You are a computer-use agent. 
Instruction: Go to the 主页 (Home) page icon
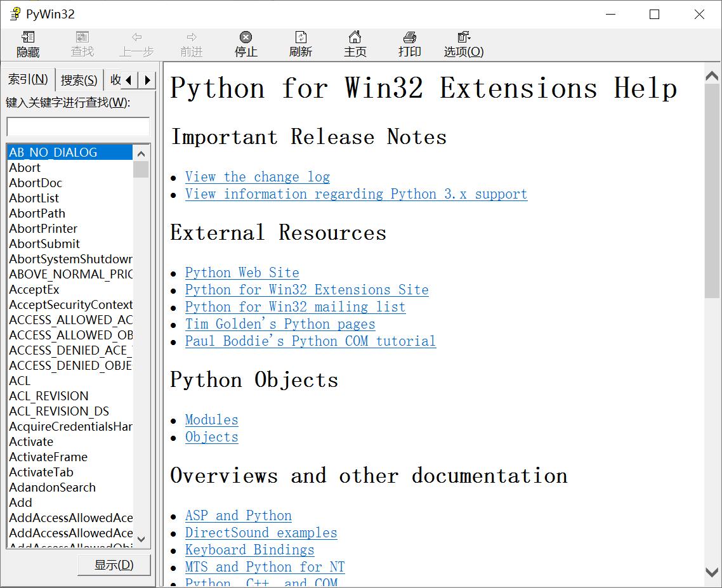355,43
